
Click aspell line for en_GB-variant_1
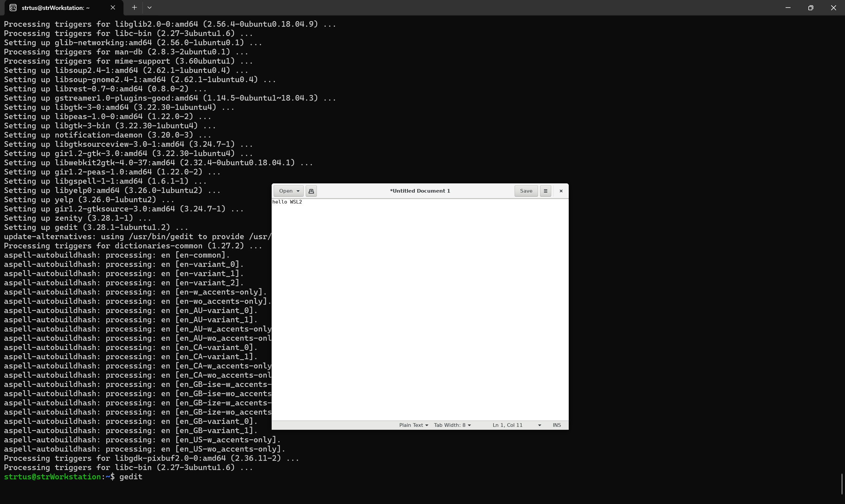pyautogui.click(x=131, y=431)
